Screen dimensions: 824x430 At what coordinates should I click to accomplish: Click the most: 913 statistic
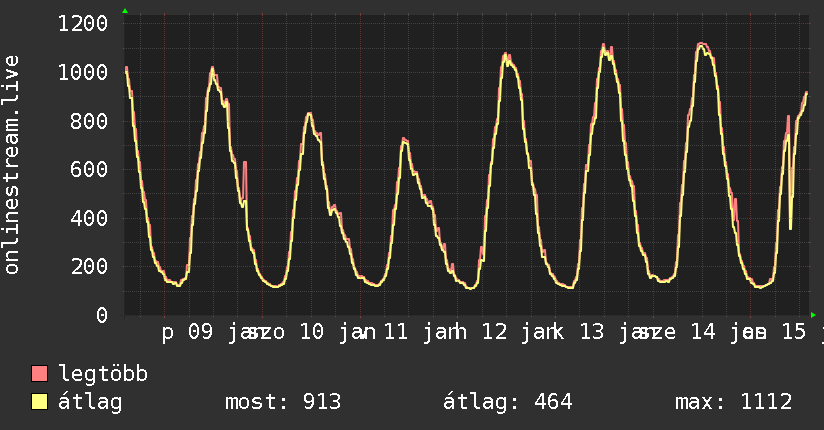(x=283, y=402)
